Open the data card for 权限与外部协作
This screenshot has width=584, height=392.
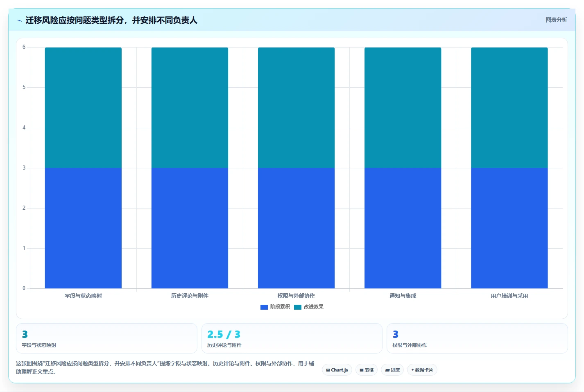click(x=477, y=338)
